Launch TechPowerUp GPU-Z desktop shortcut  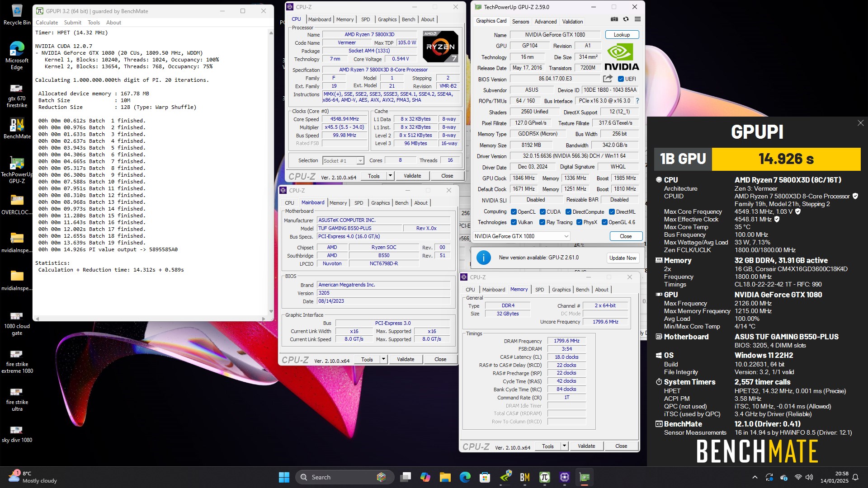[17, 170]
